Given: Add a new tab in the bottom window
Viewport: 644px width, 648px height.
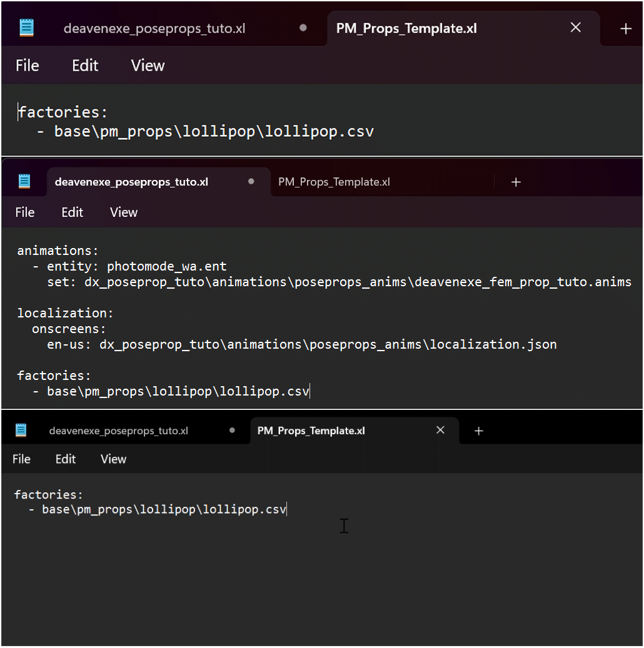Looking at the screenshot, I should coord(478,431).
